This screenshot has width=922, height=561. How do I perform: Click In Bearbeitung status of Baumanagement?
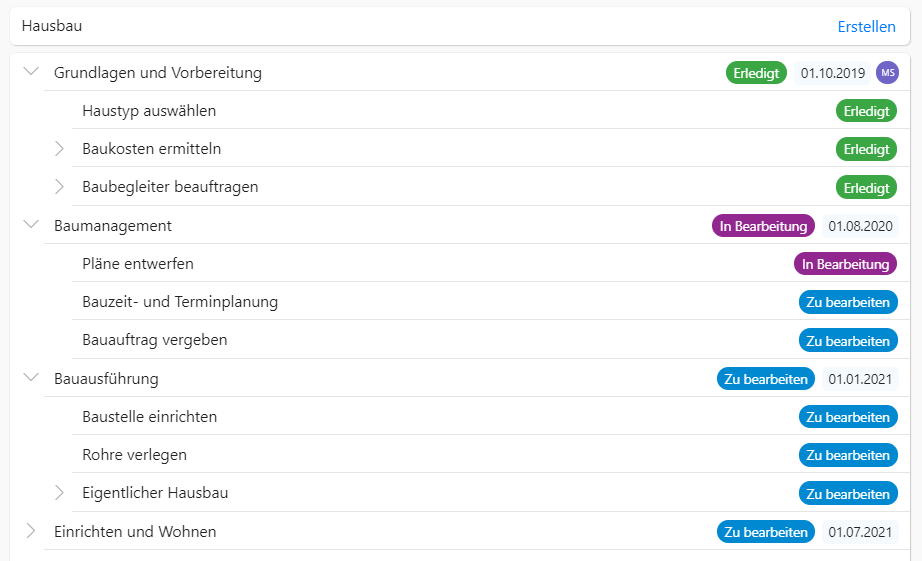763,226
